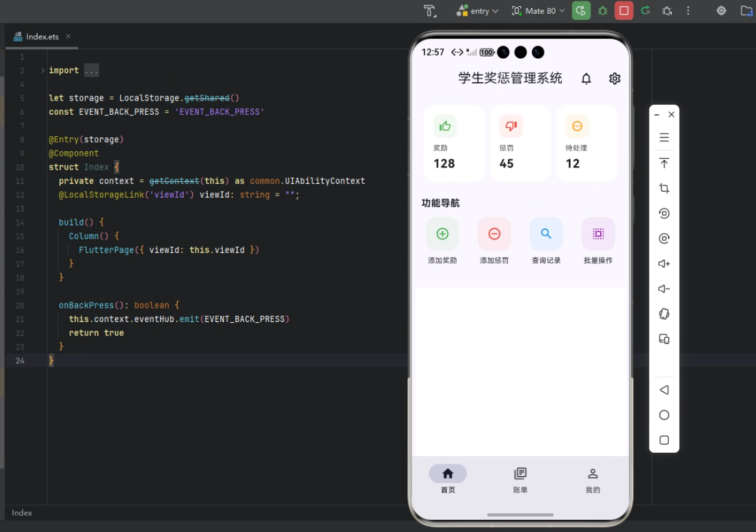Click the emulator screenshot crop icon

coord(664,188)
